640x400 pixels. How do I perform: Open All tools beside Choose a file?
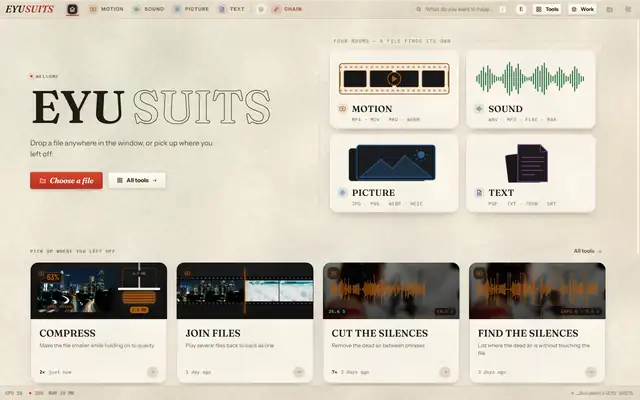point(137,180)
